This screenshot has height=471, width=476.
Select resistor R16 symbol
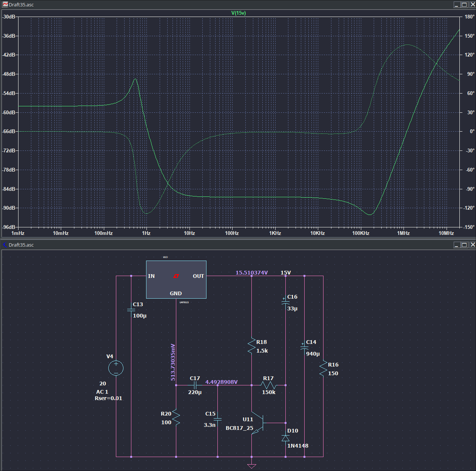coord(323,368)
